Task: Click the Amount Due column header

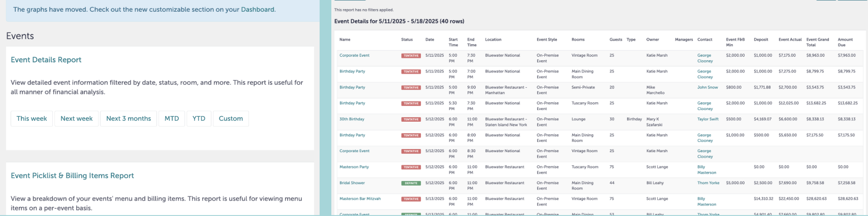Action: [x=845, y=42]
